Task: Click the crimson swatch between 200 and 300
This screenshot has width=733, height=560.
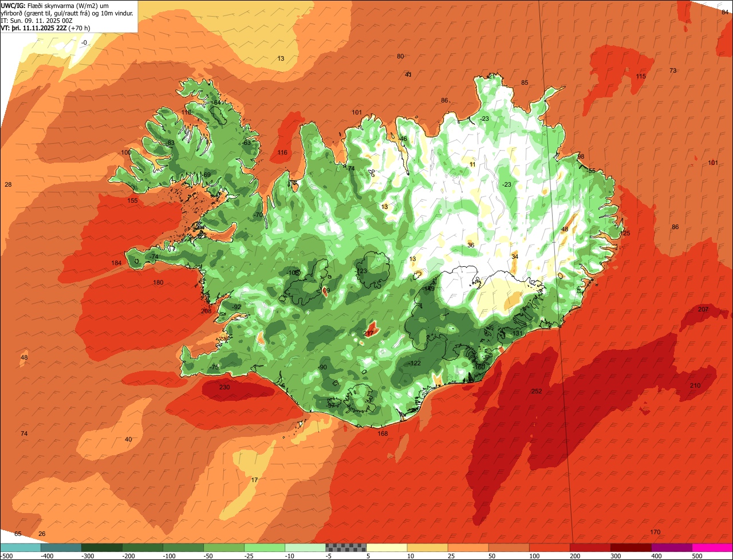Action: pos(590,547)
